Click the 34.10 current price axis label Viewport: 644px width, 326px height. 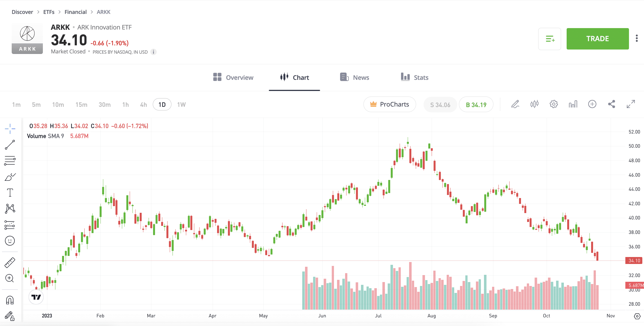634,261
